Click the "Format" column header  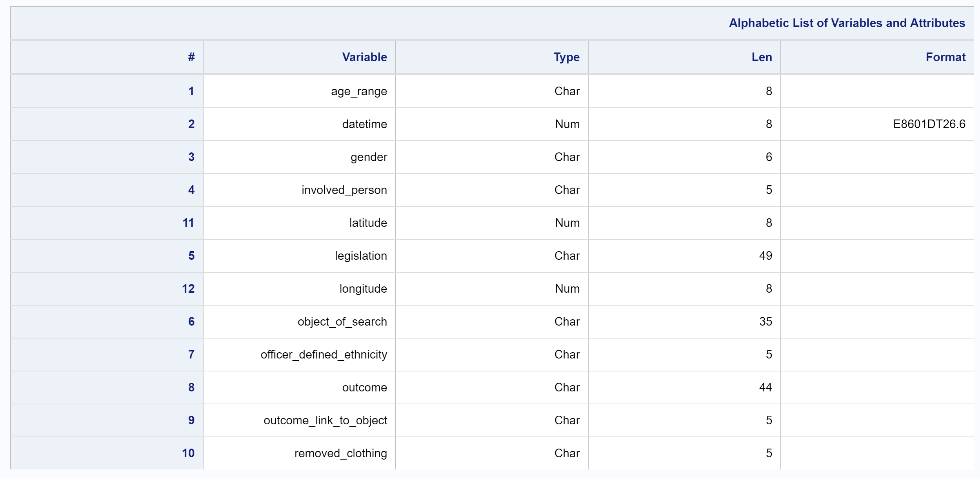[x=946, y=57]
